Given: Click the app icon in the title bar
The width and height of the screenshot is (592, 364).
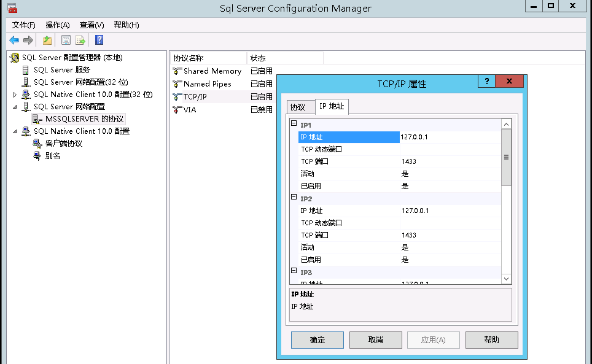Looking at the screenshot, I should tap(12, 8).
